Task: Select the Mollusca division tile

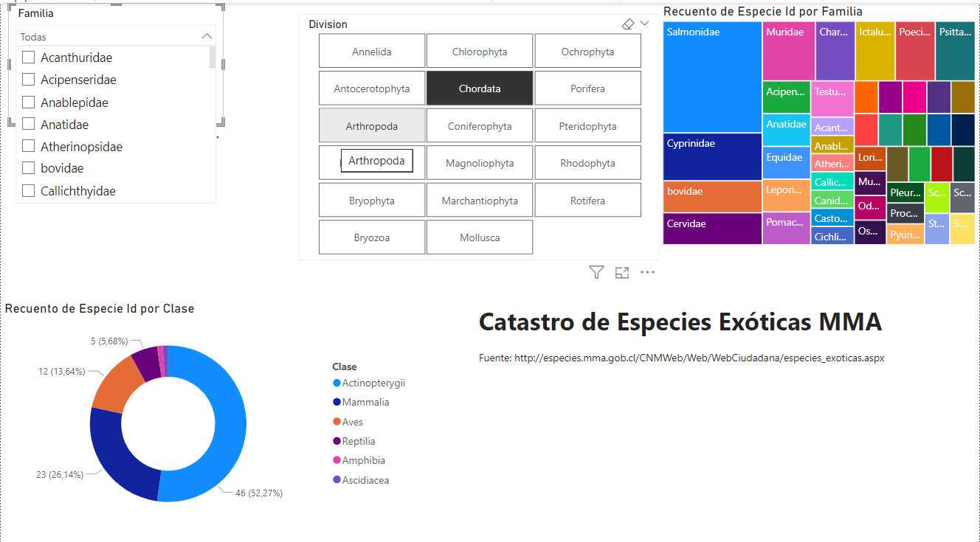Action: (x=479, y=237)
